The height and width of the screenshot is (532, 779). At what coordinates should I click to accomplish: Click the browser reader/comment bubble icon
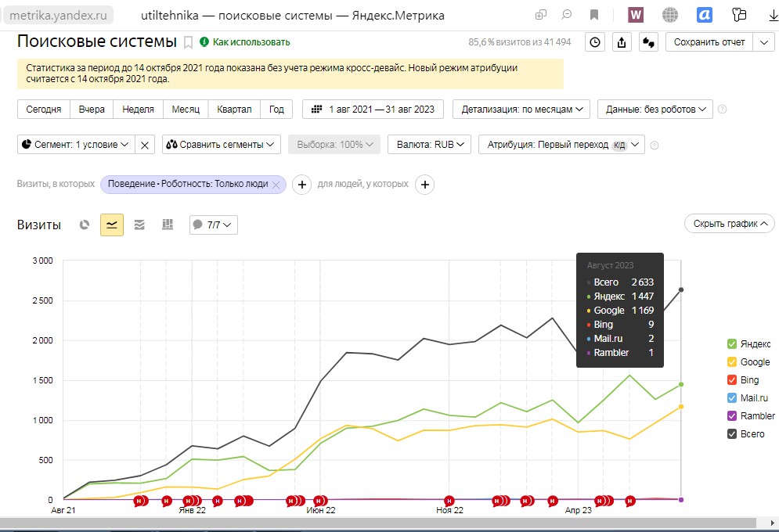pyautogui.click(x=567, y=15)
